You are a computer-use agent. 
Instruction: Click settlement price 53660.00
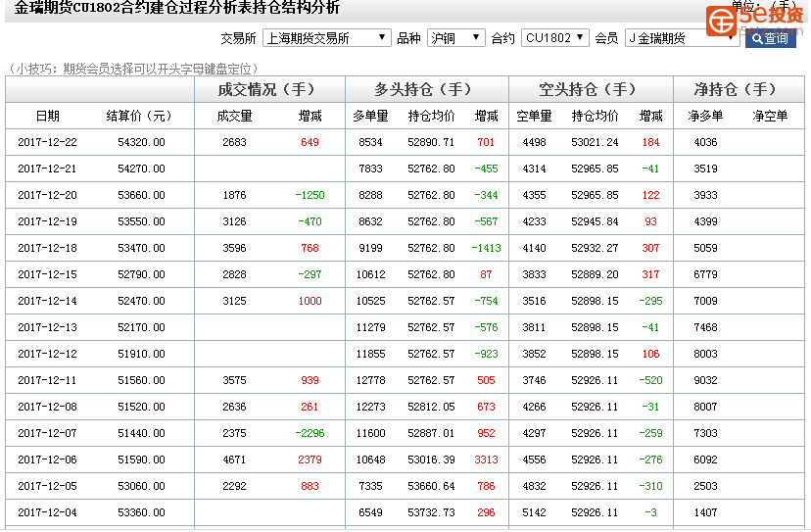141,195
